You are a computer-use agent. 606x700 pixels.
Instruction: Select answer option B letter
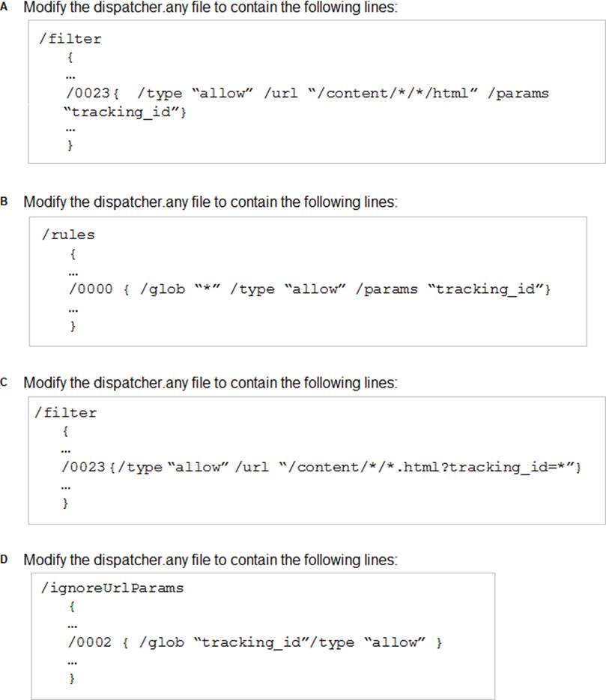pyautogui.click(x=4, y=202)
